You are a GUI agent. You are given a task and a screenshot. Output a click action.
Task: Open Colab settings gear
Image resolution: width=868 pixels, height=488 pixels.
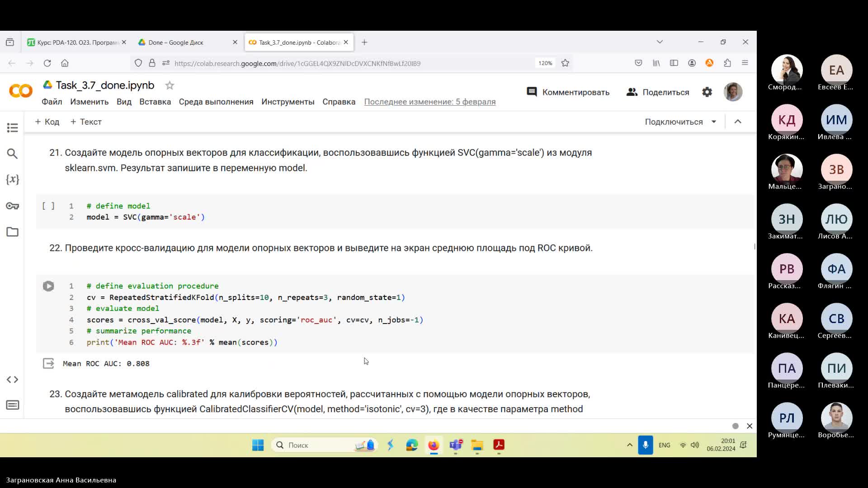click(707, 92)
